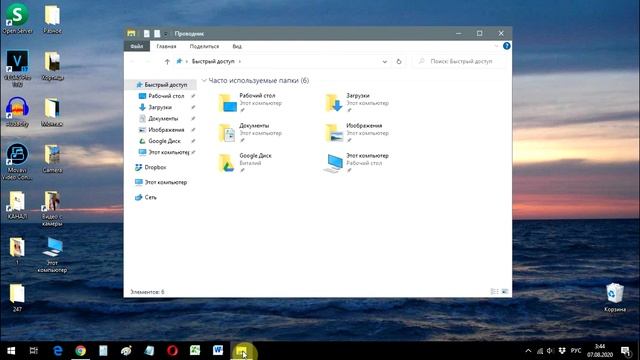Image resolution: width=640 pixels, height=360 pixels.
Task: Click the volume speaker icon in the tray
Action: [x=550, y=351]
